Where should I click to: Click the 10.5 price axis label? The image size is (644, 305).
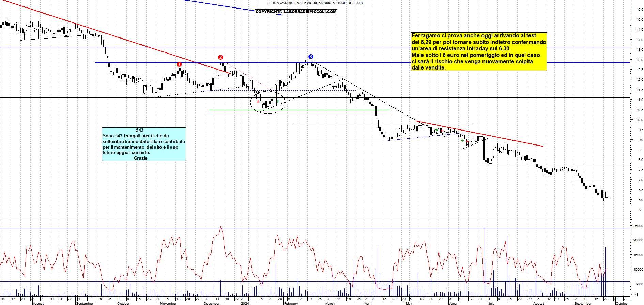tap(640, 110)
